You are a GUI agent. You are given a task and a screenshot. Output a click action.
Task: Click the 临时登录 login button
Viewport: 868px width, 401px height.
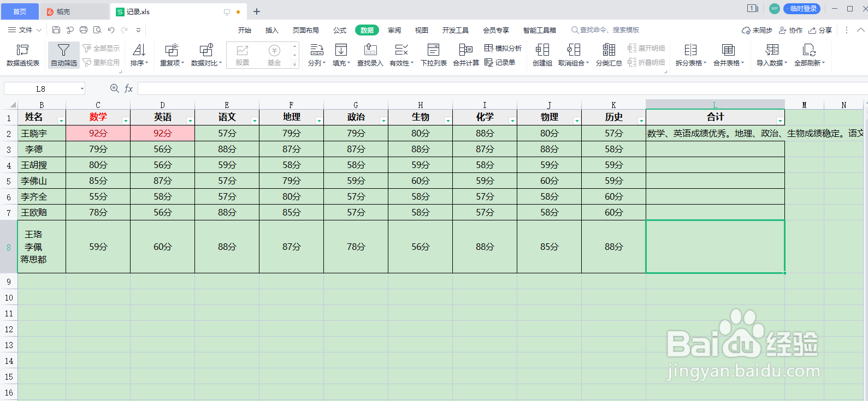803,8
